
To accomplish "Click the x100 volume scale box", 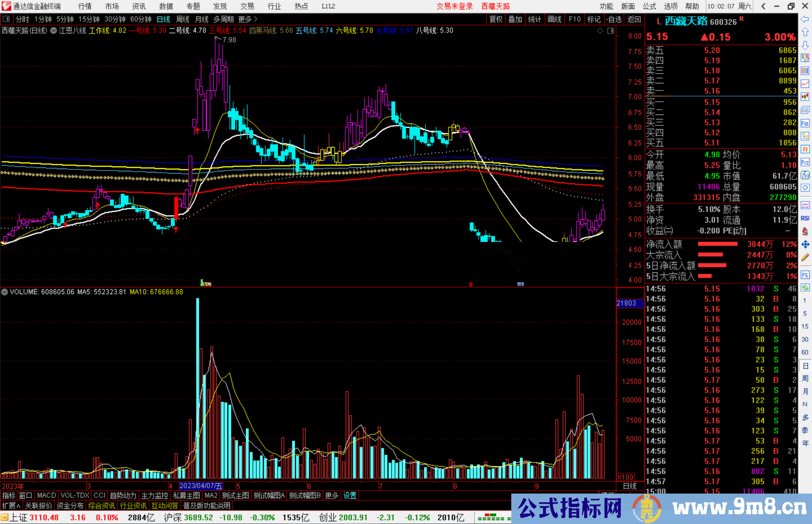I will [626, 477].
